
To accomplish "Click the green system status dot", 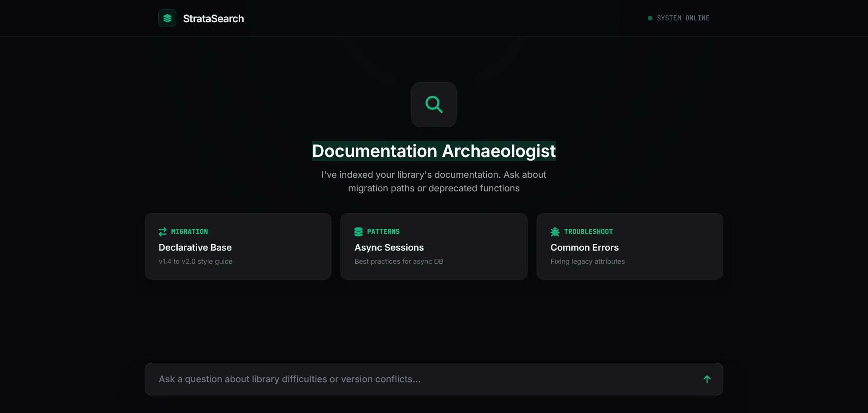I will [650, 18].
